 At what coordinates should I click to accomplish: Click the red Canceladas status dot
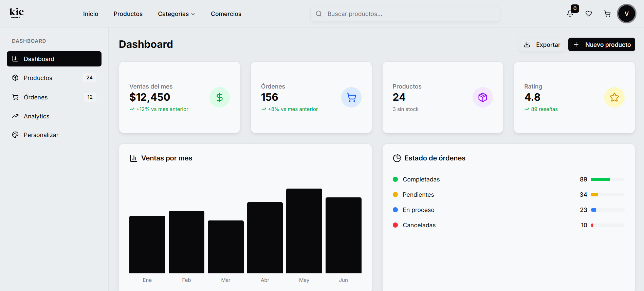(395, 225)
